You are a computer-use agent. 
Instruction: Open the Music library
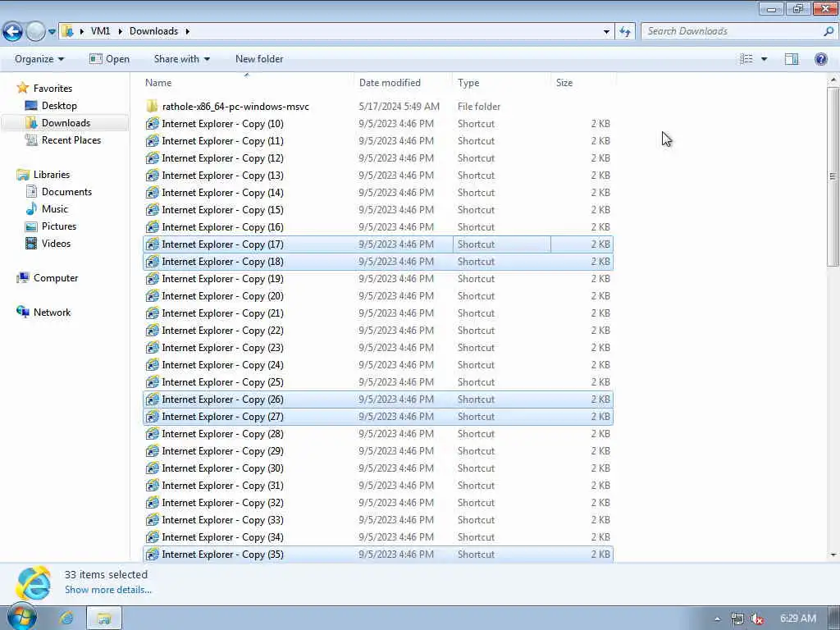click(55, 209)
